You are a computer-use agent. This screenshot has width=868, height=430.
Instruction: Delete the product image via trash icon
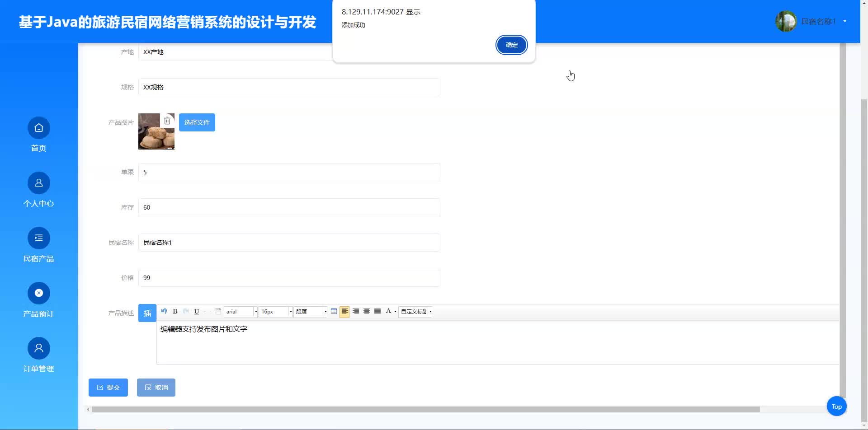coord(168,121)
